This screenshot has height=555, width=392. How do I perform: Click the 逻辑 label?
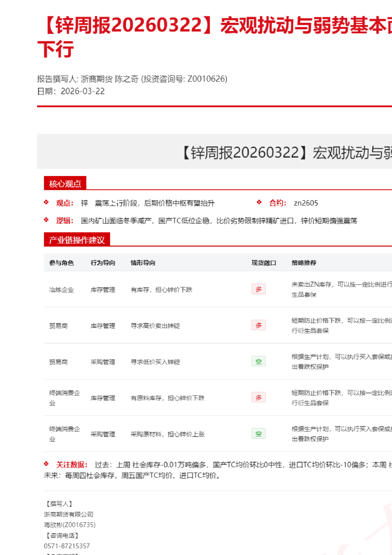[x=65, y=220]
